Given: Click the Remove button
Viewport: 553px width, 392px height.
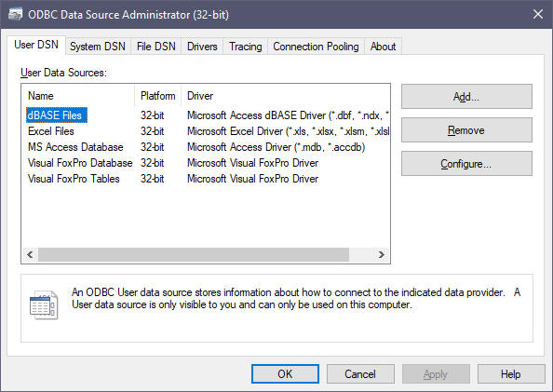Looking at the screenshot, I should pyautogui.click(x=466, y=130).
